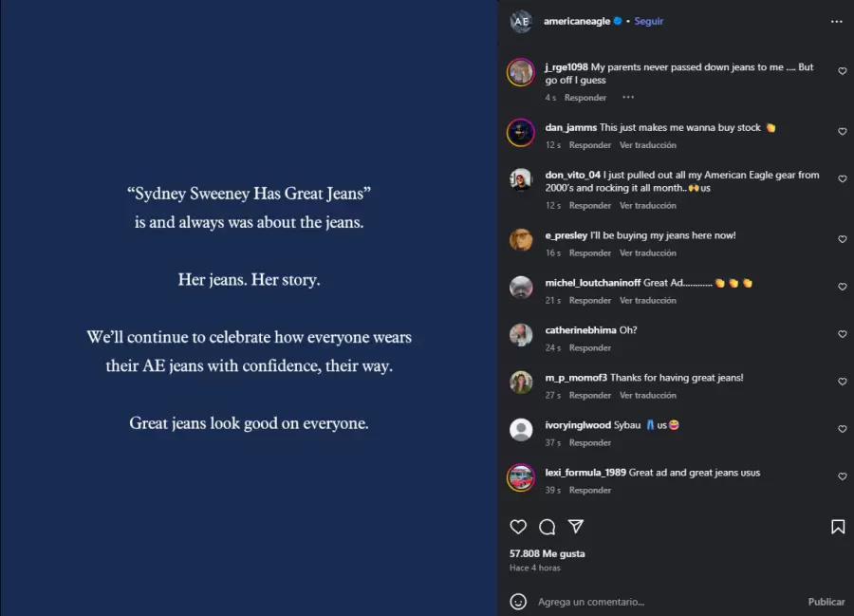
Task: Click americaneagle profile avatar in header
Action: [521, 22]
